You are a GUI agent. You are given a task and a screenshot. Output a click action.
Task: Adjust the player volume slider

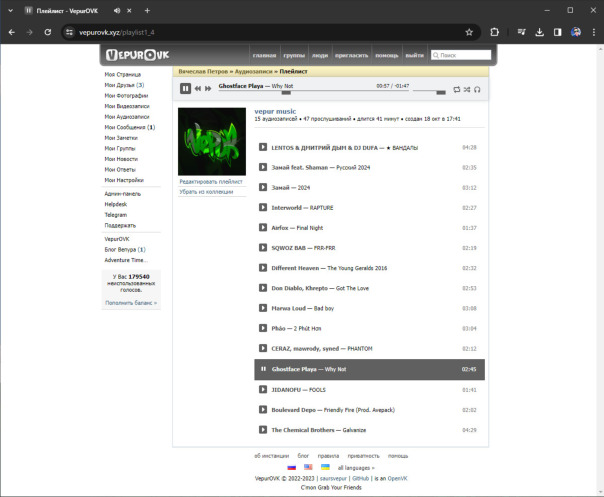[429, 92]
